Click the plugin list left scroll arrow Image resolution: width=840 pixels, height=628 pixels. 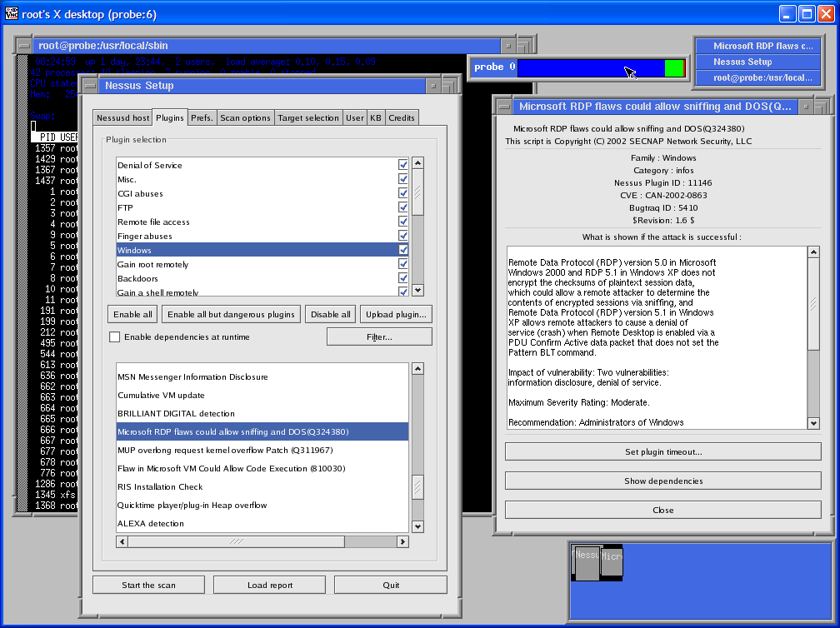[x=122, y=542]
